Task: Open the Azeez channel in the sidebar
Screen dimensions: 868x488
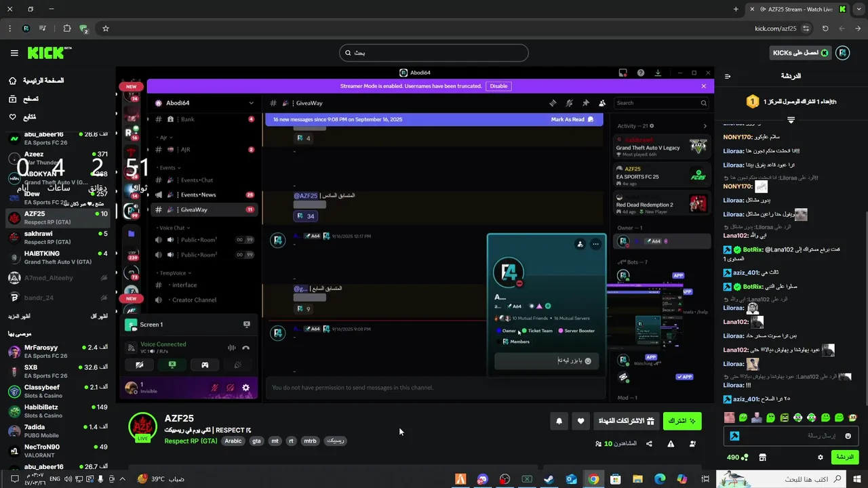Action: pos(58,158)
